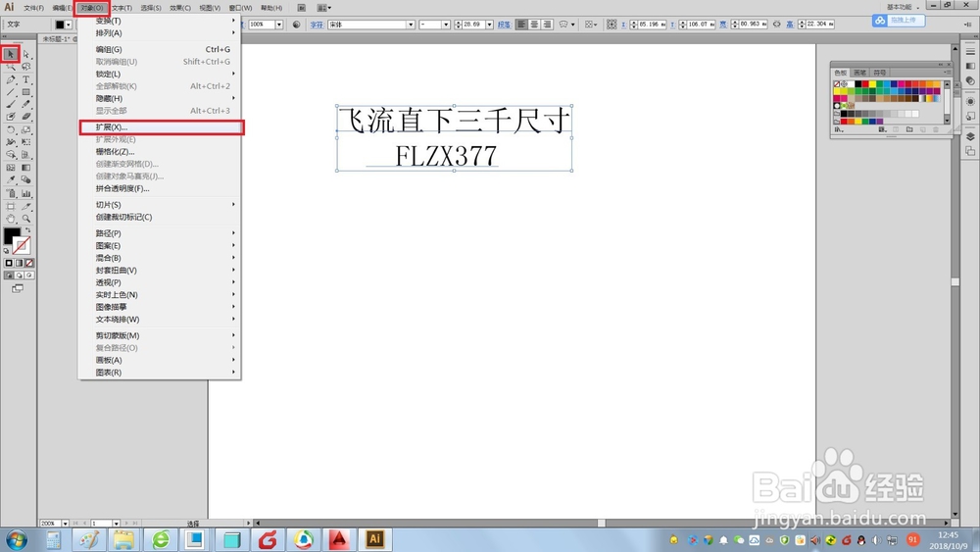Screen dimensions: 980x552
Task: Select the Pen tool
Action: 11,79
